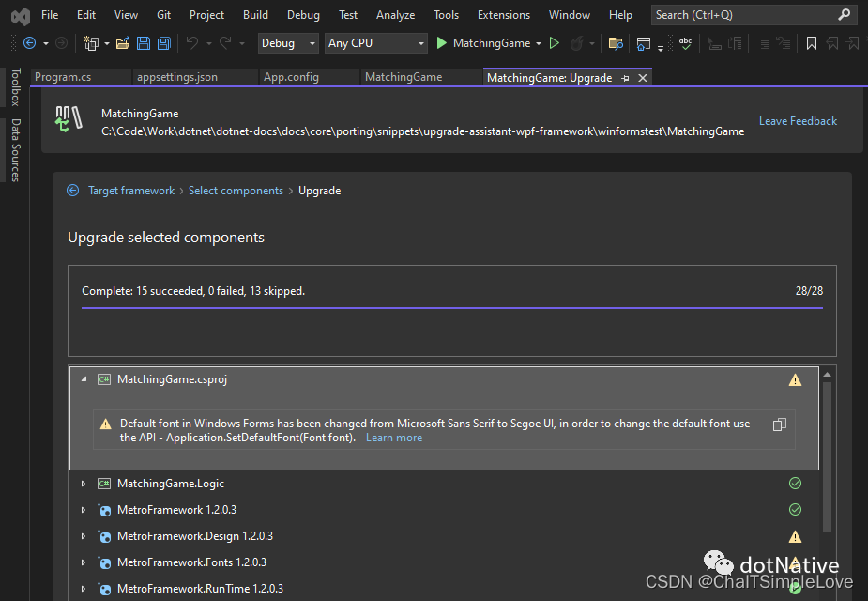Copy the default font warning message
This screenshot has height=601, width=868.
(x=779, y=424)
